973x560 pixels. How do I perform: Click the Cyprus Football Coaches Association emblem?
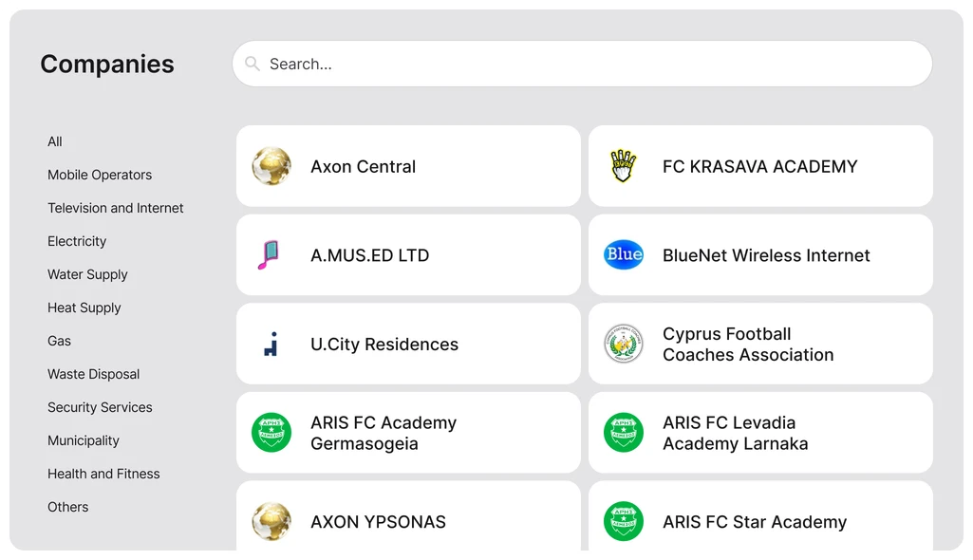coord(624,344)
